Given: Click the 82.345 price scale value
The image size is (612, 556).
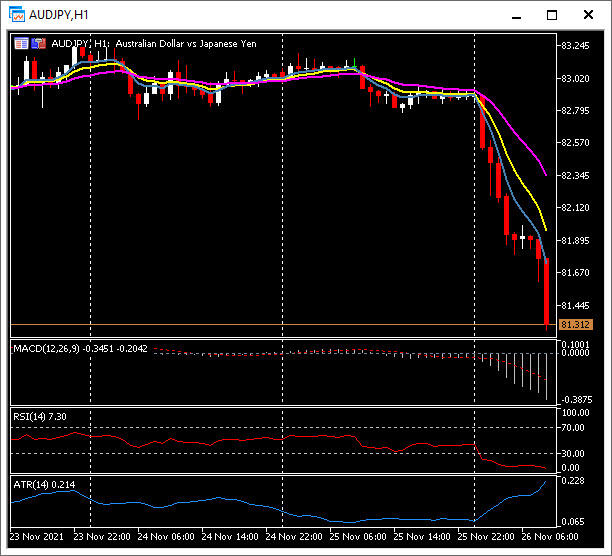Looking at the screenshot, I should coord(575,176).
